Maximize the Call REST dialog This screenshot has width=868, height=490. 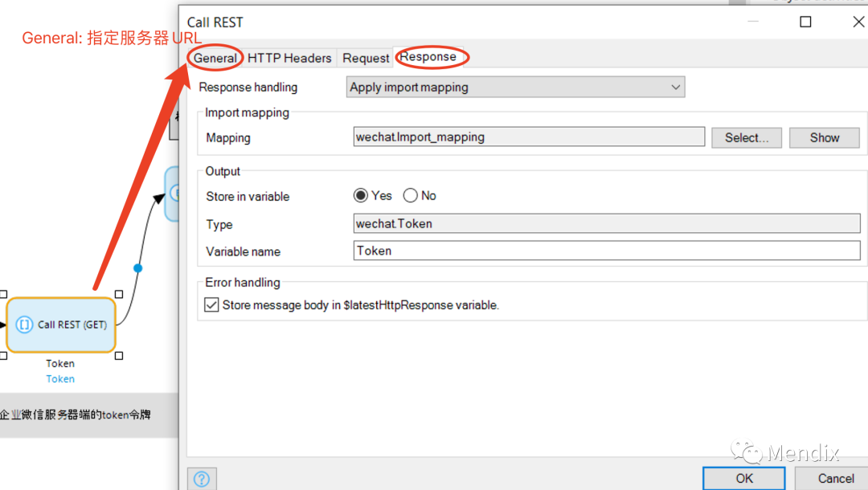pos(805,22)
